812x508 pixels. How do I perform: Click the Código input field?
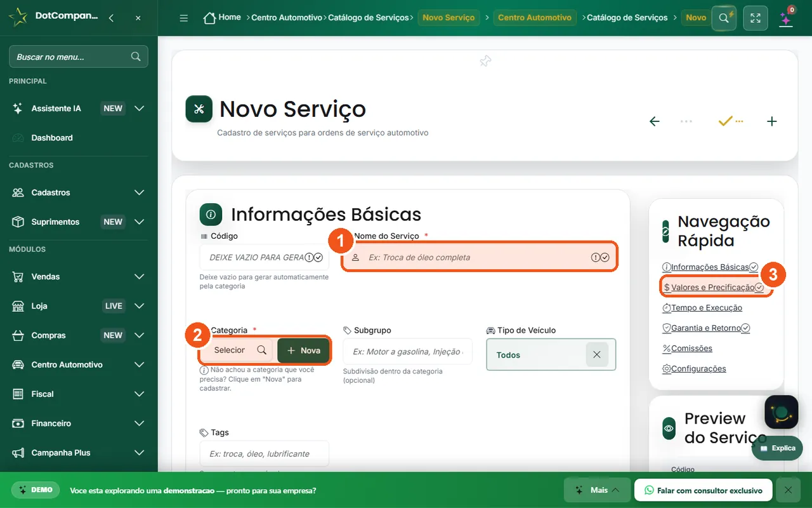click(x=264, y=257)
